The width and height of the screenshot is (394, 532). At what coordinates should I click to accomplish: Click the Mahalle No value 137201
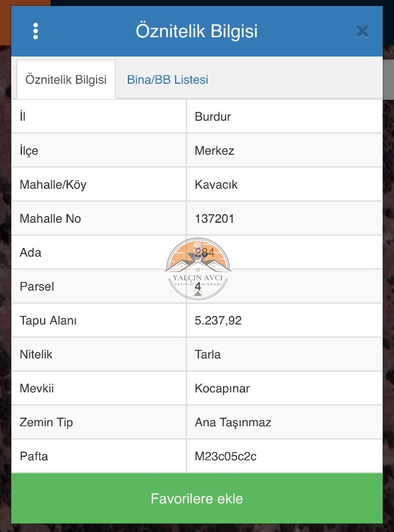pos(214,219)
